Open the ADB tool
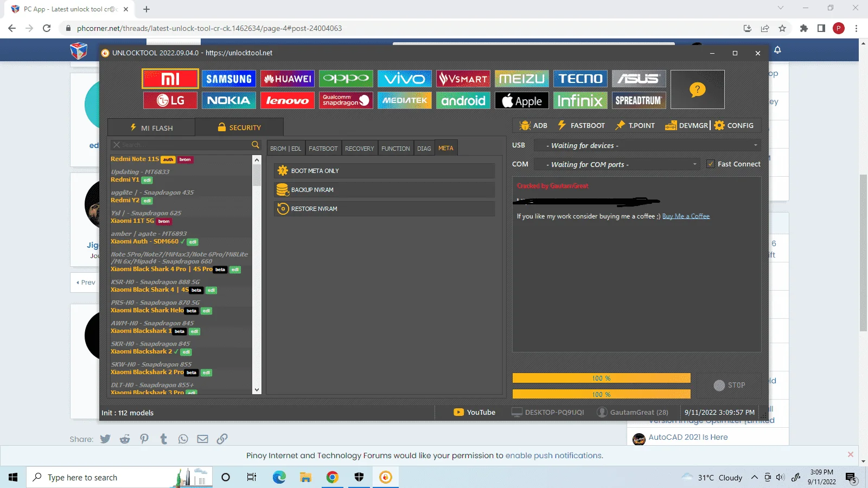Image resolution: width=868 pixels, height=488 pixels. (x=533, y=125)
